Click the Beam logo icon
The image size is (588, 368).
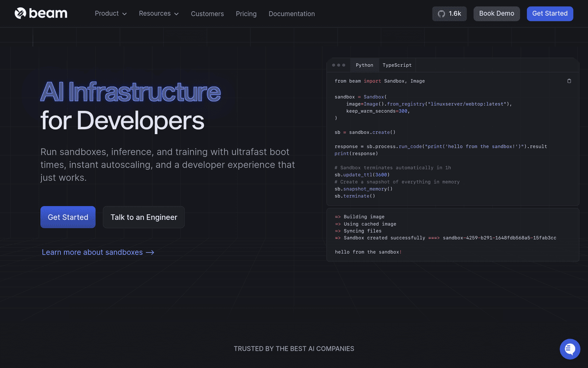[20, 13]
